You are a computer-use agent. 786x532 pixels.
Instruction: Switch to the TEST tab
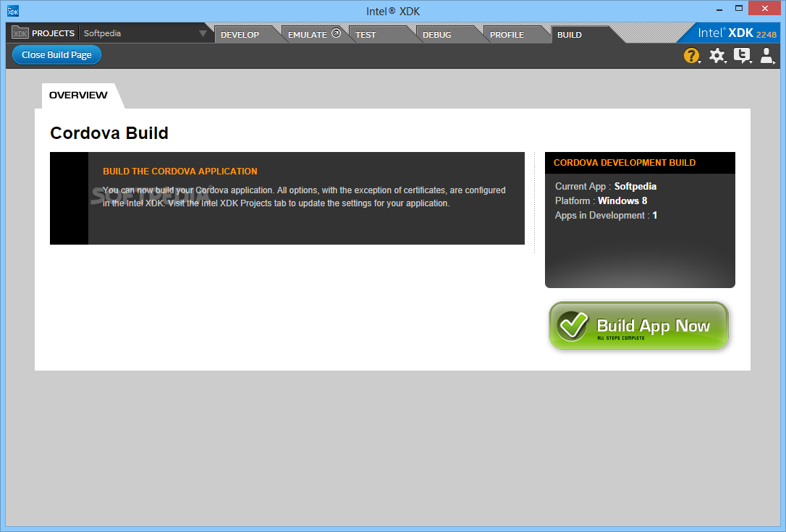click(x=365, y=35)
